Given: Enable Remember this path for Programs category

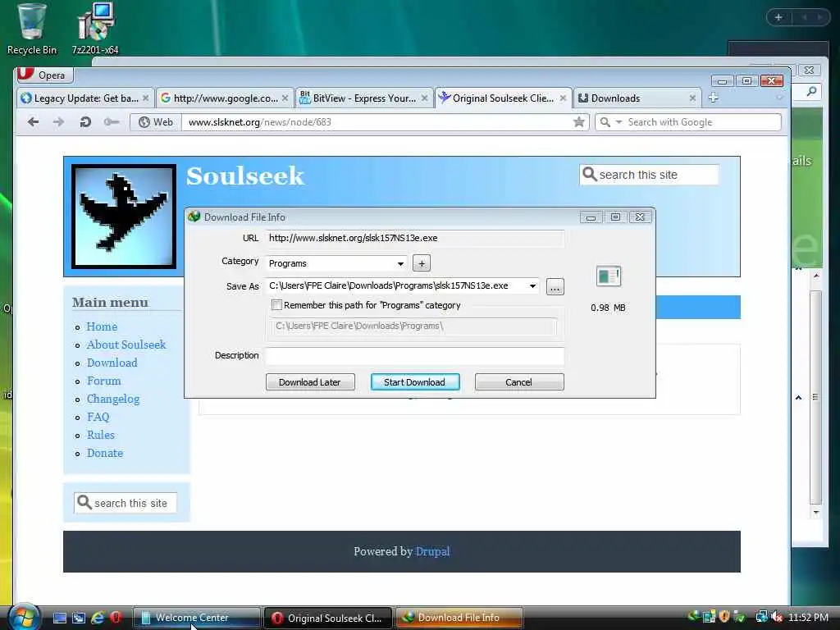Looking at the screenshot, I should pos(276,305).
